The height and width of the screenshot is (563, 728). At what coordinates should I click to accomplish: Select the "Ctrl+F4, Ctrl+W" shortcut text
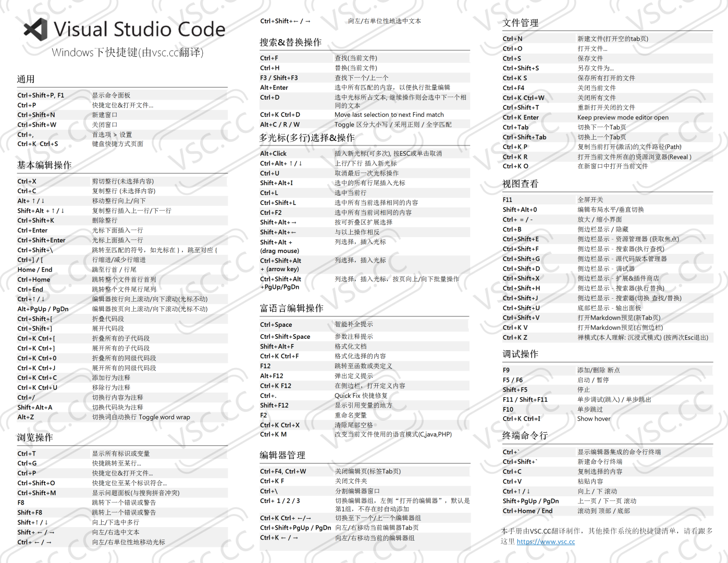(x=283, y=471)
